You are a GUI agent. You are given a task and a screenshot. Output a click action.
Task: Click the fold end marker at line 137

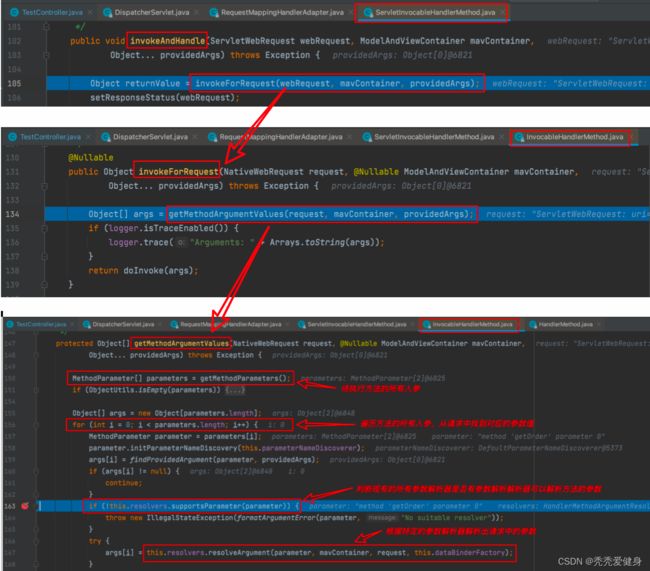tap(45, 257)
